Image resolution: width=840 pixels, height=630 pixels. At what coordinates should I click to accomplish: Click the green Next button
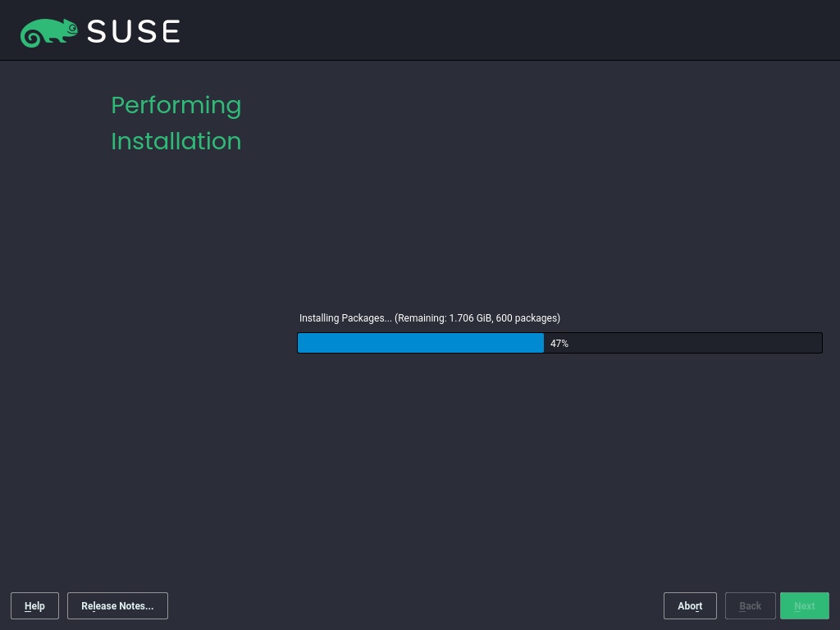[805, 606]
